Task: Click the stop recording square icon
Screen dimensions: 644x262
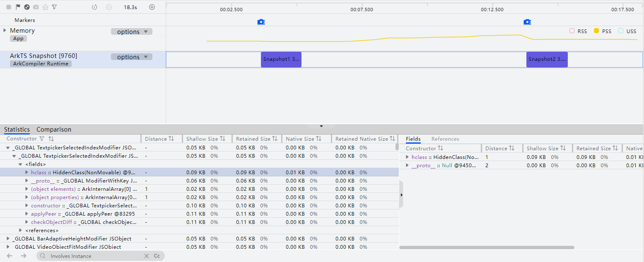Action: [x=9, y=7]
